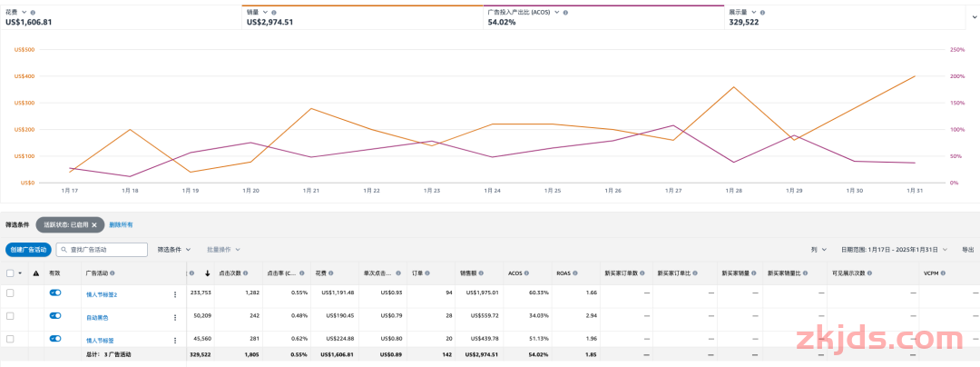980x367 pixels.
Task: Click the 查找广告活动 search field
Action: click(102, 250)
